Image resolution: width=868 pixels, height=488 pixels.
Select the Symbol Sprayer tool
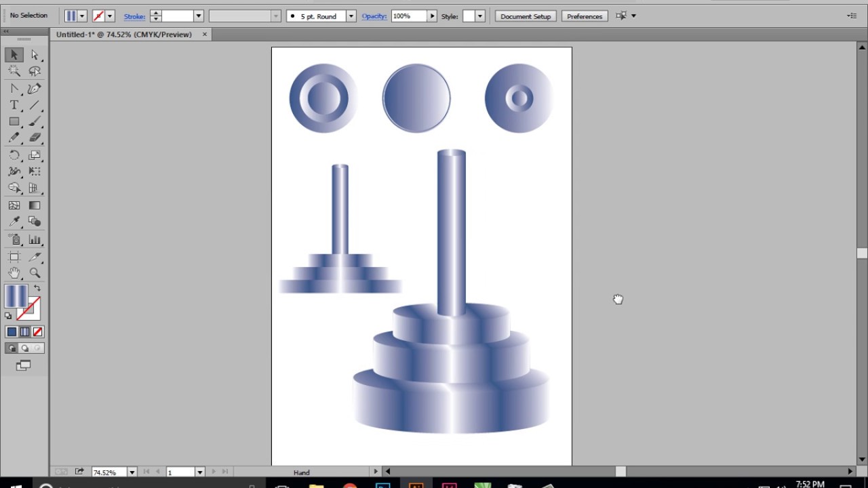pyautogui.click(x=14, y=239)
